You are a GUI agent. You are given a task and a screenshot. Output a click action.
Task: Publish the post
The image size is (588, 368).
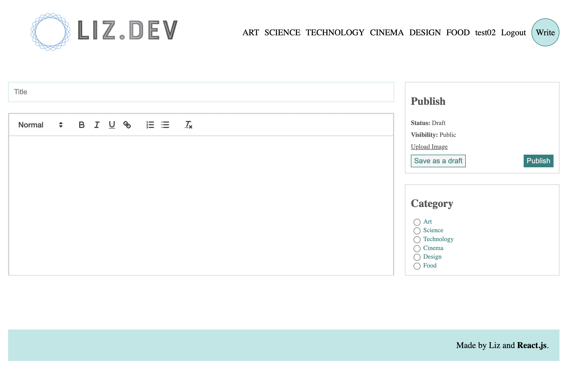(x=538, y=161)
